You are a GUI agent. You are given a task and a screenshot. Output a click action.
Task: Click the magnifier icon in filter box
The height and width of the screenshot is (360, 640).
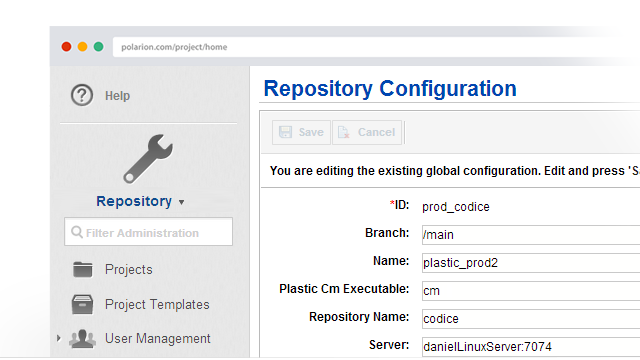[x=77, y=232]
